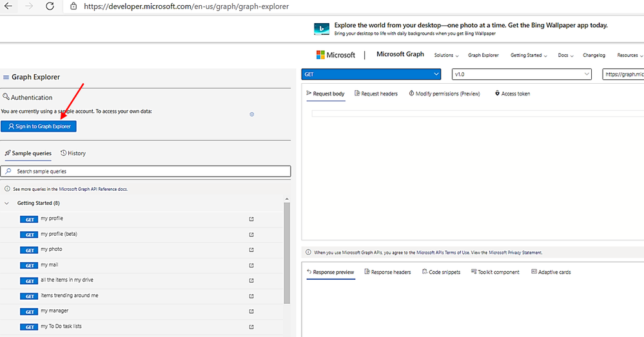Image resolution: width=644 pixels, height=337 pixels.
Task: Expand the Docs nav dropdown
Action: point(565,55)
